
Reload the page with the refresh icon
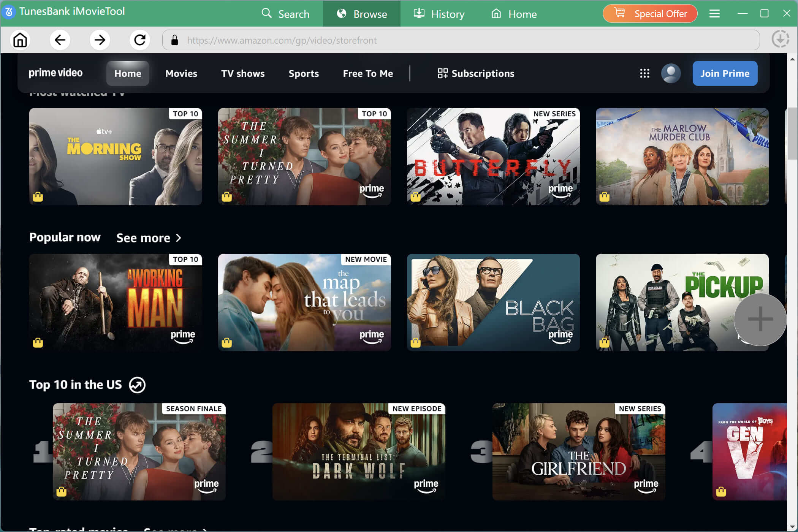coord(140,40)
